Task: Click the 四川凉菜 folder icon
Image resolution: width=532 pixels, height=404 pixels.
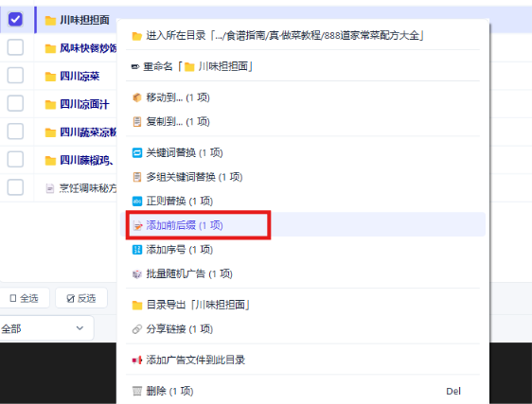Action: coord(50,77)
